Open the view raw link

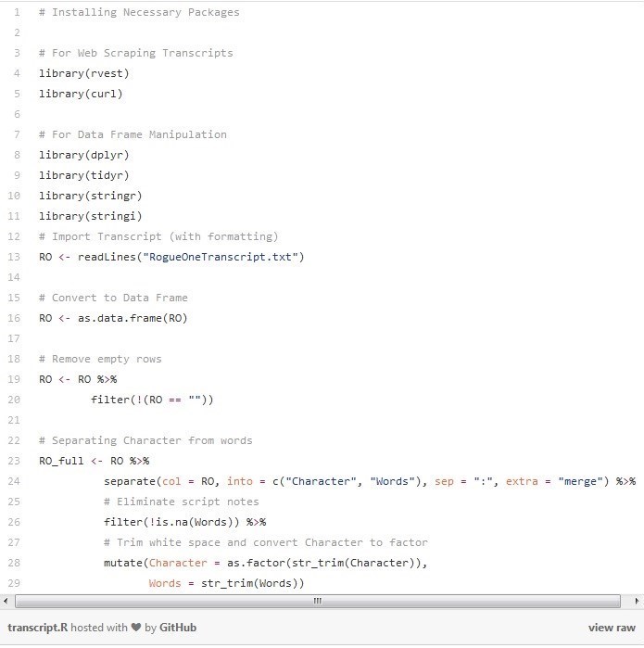(x=612, y=628)
